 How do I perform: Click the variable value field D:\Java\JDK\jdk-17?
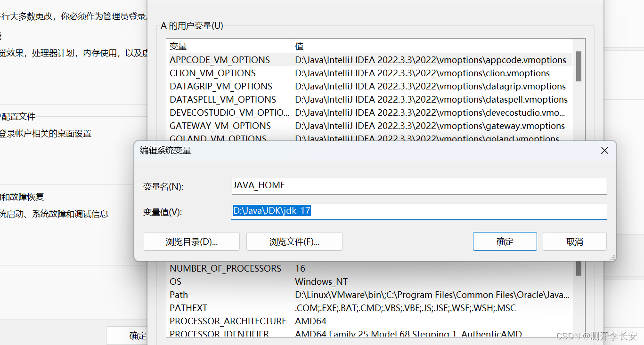pos(419,211)
